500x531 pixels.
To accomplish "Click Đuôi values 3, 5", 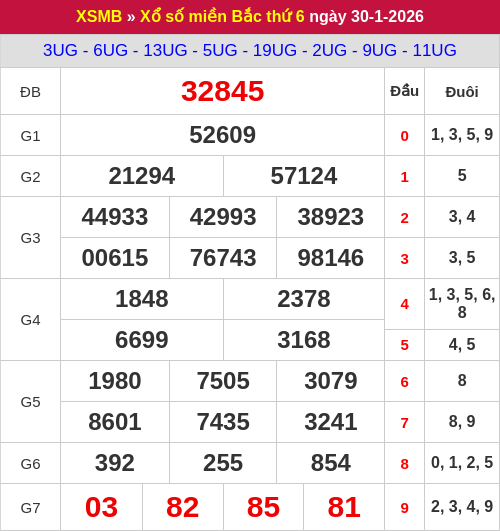I will tap(462, 258).
